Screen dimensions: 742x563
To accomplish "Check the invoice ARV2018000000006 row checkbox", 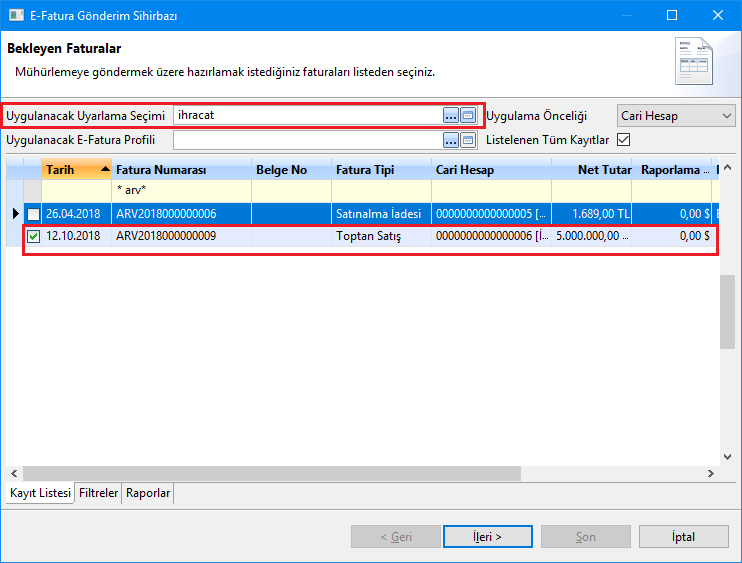I will click(34, 214).
